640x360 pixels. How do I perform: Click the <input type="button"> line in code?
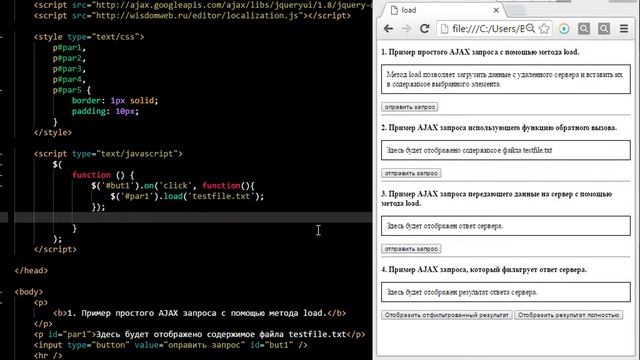point(171,345)
